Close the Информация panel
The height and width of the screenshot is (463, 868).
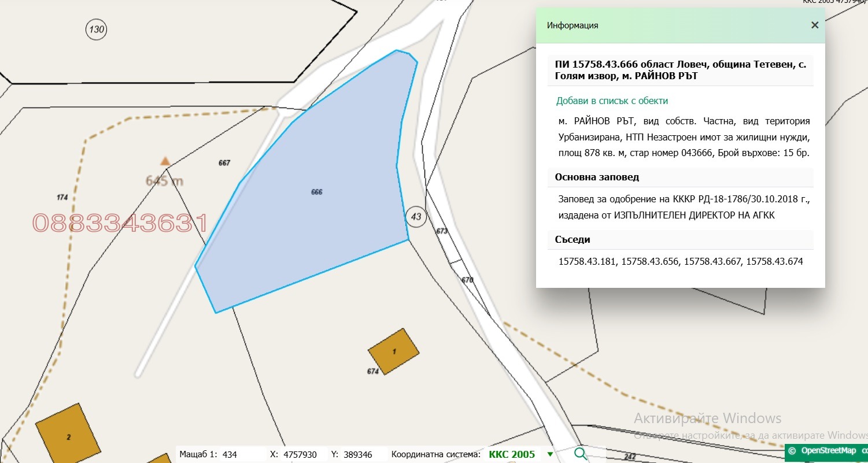(x=814, y=25)
